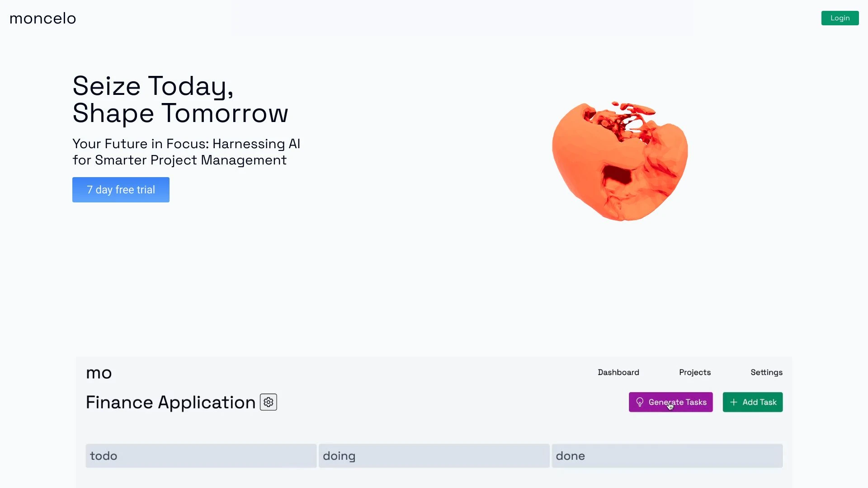This screenshot has width=868, height=488.
Task: Start the 7 day free trial
Action: [121, 190]
